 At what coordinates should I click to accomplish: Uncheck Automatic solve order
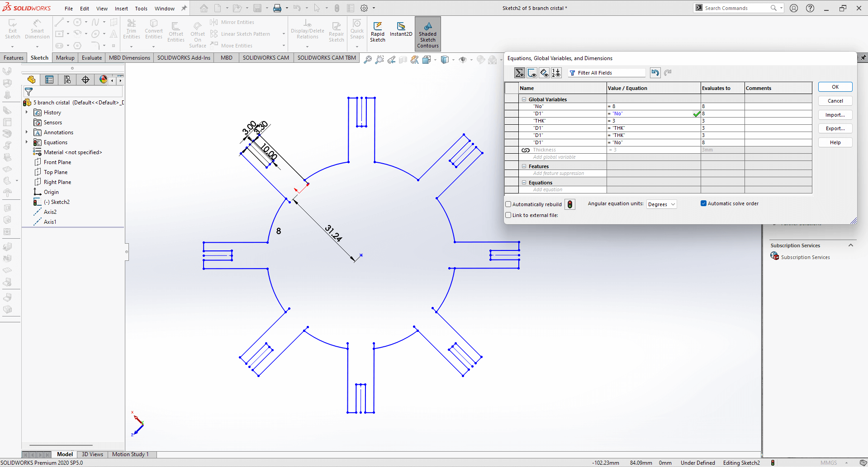click(x=704, y=203)
